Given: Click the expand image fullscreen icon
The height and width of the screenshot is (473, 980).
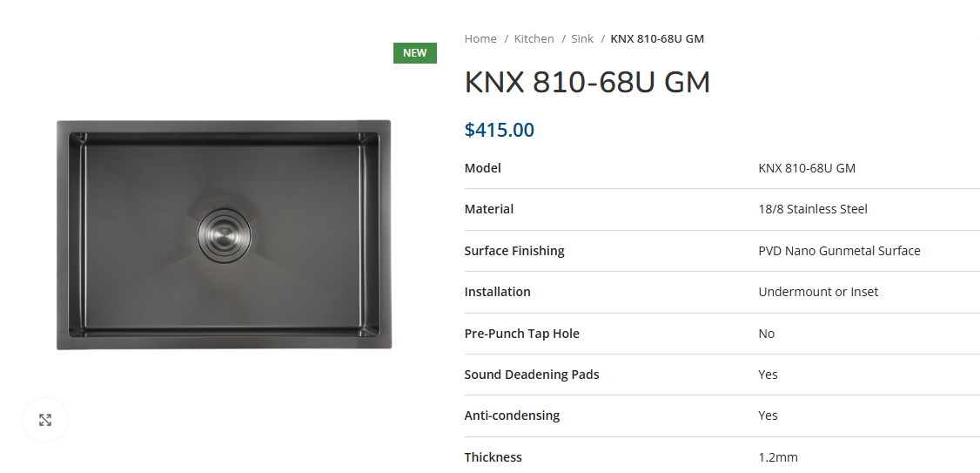Looking at the screenshot, I should point(45,420).
